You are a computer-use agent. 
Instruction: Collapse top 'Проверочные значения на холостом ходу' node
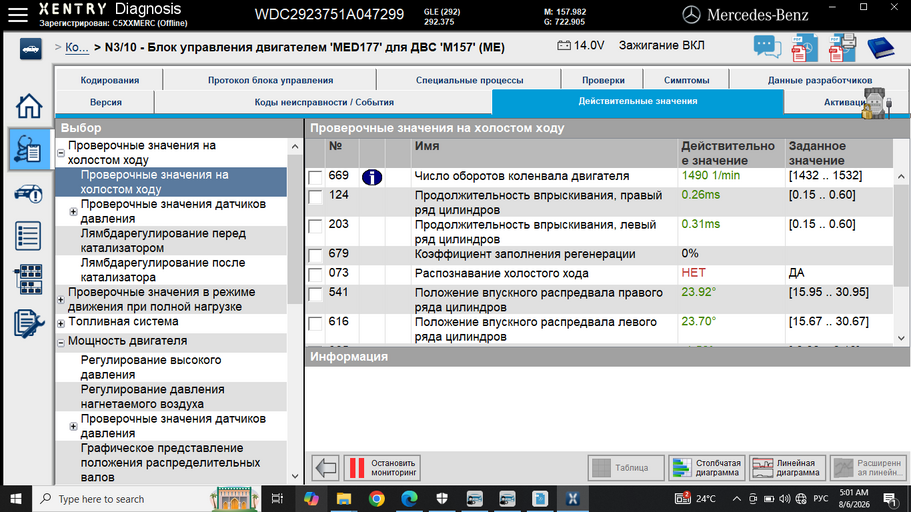(x=60, y=153)
